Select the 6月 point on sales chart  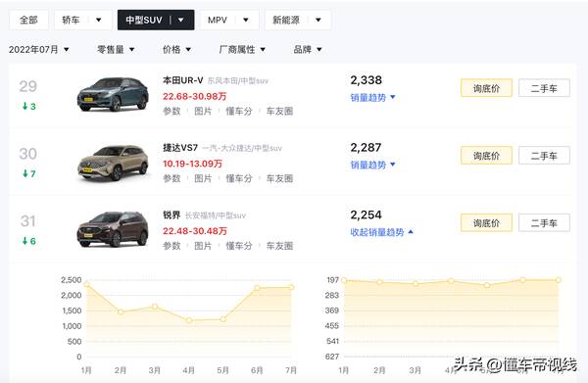point(257,288)
